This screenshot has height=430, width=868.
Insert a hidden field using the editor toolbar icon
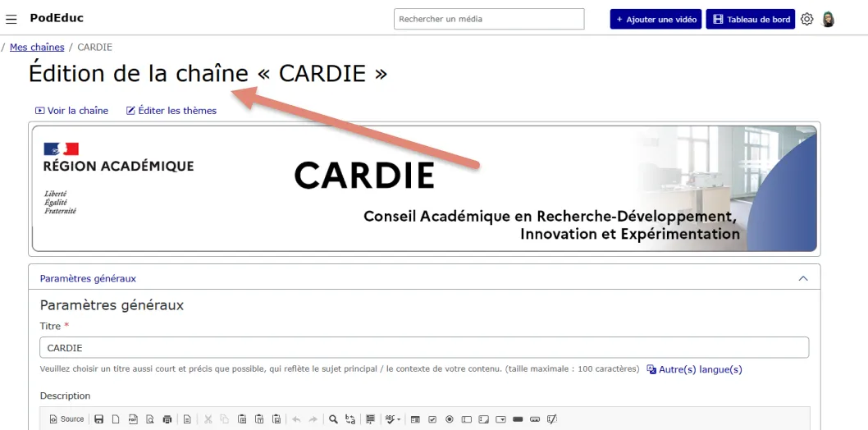(552, 419)
